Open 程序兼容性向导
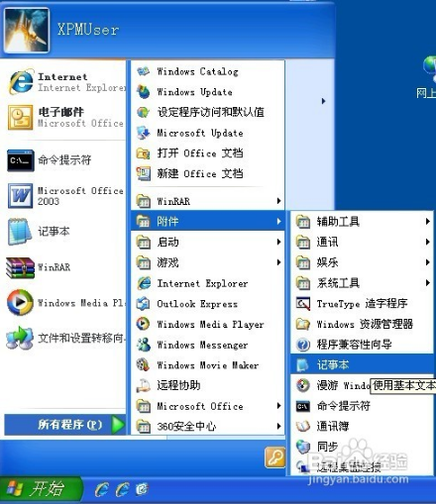 coord(363,345)
